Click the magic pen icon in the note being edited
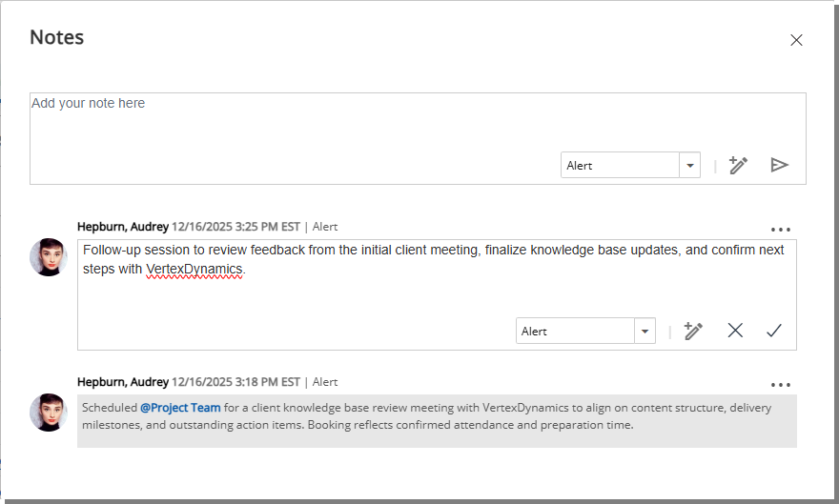This screenshot has height=504, width=839. tap(693, 331)
